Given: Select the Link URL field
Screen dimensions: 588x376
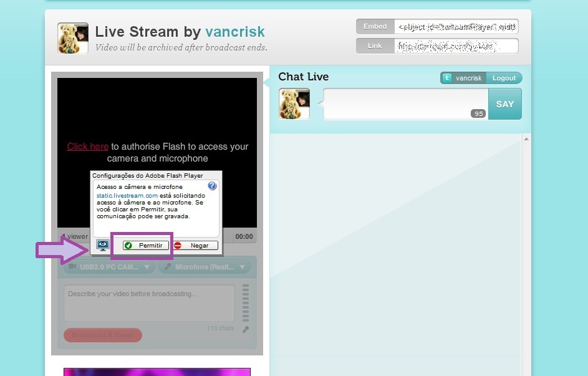Looking at the screenshot, I should 456,46.
